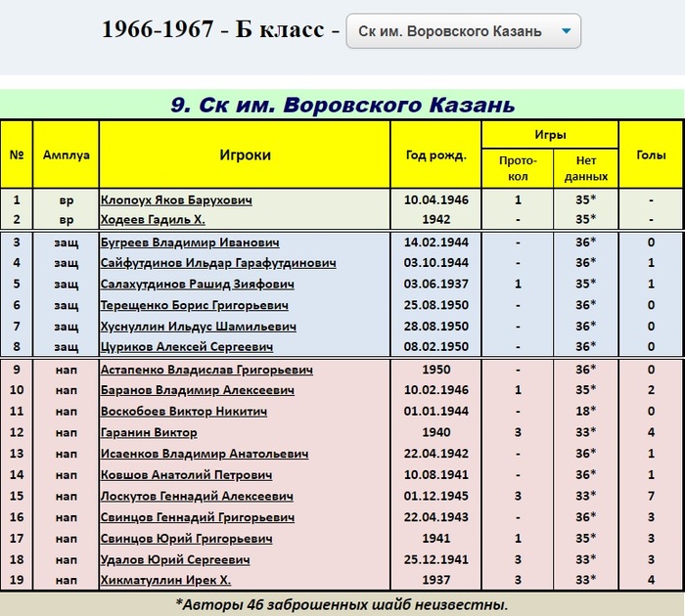This screenshot has width=685, height=616.
Task: Click birth date 10.04.1946 for Клопоух
Action: click(x=436, y=199)
